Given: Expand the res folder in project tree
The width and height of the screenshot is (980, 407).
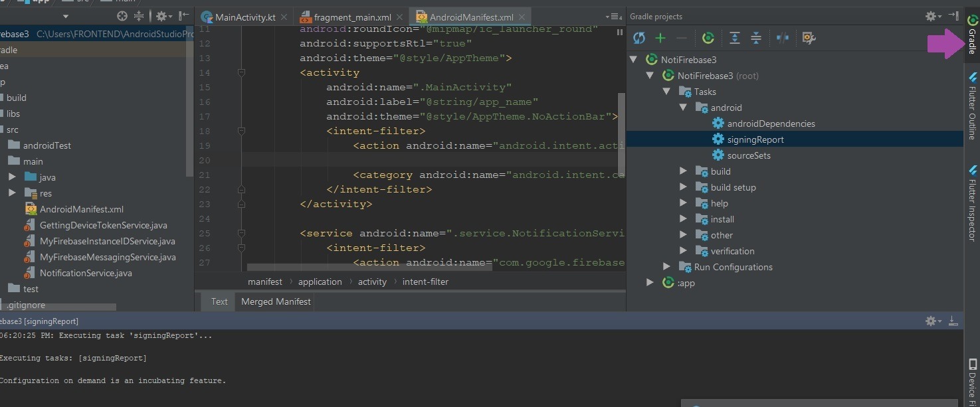Looking at the screenshot, I should point(12,193).
